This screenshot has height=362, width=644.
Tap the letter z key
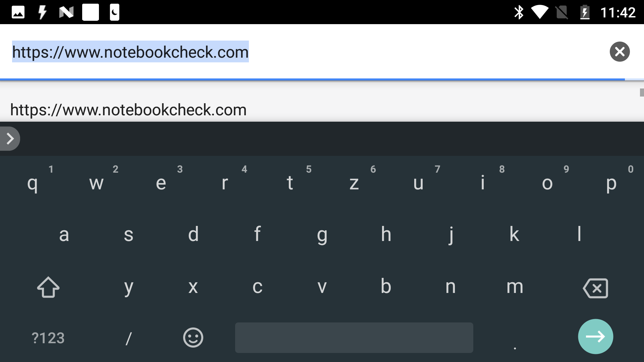point(354,183)
